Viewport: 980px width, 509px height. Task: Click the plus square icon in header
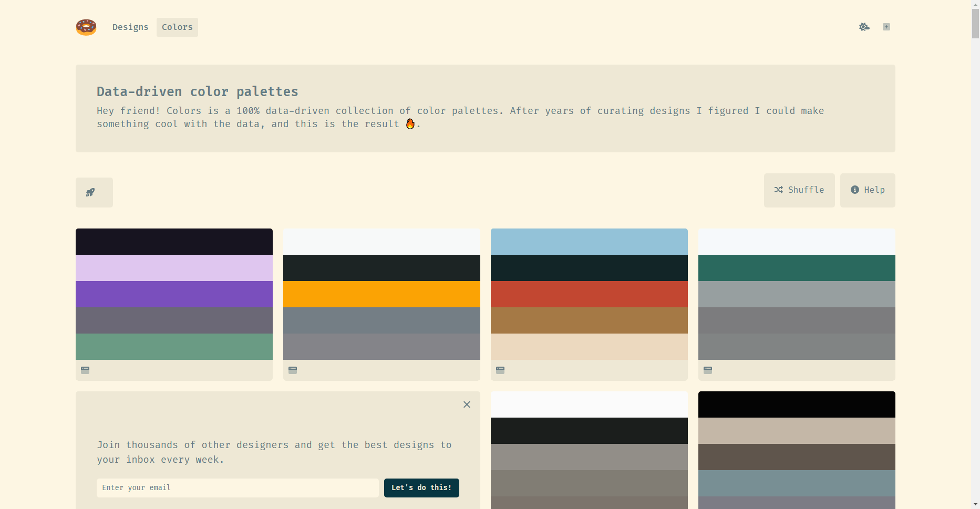886,27
